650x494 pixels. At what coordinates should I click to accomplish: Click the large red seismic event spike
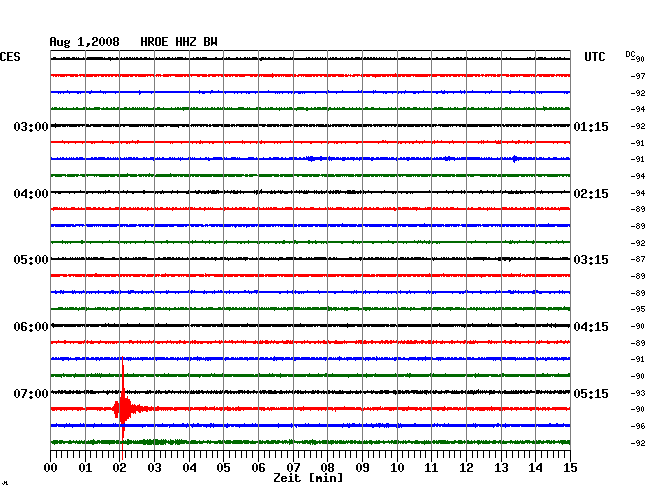coord(123,408)
